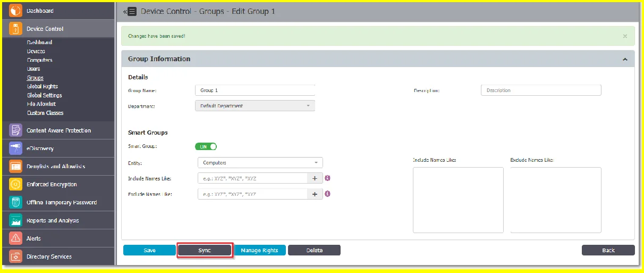Open the Alerts menu section
This screenshot has height=273, width=644.
tap(57, 238)
